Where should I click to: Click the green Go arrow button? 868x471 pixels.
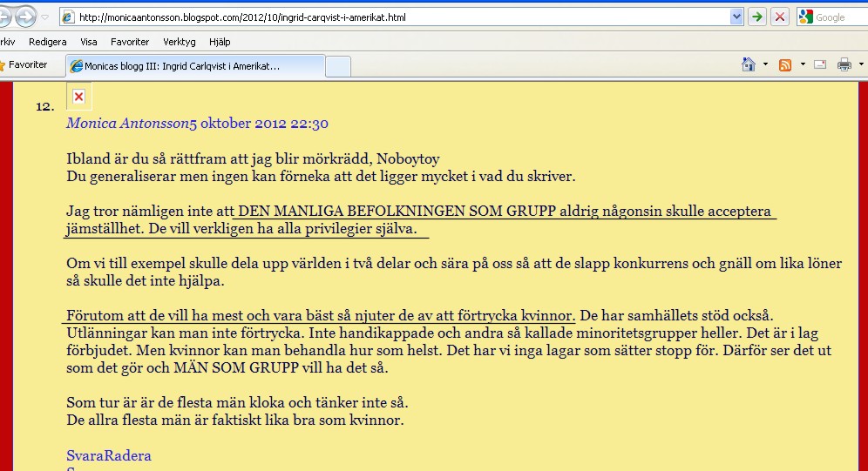tap(756, 17)
